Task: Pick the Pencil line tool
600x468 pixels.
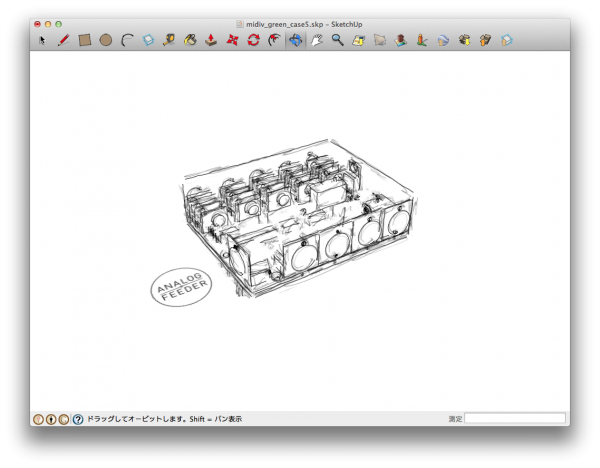Action: pyautogui.click(x=63, y=41)
